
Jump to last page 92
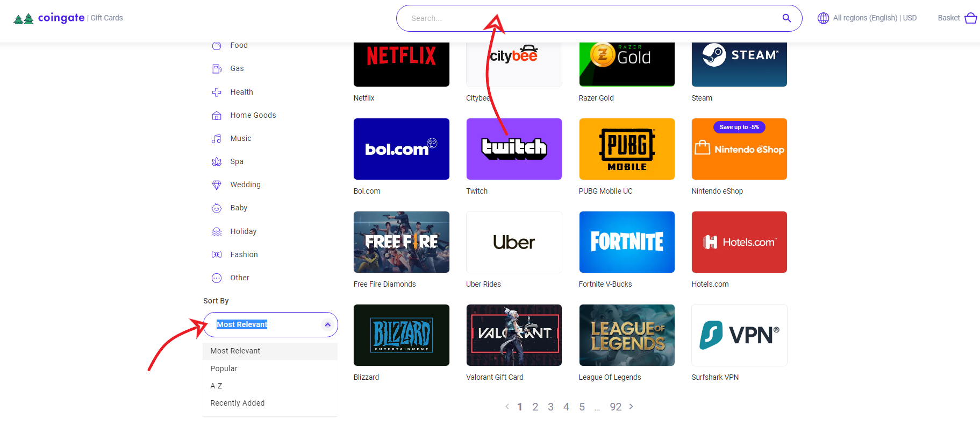point(616,407)
